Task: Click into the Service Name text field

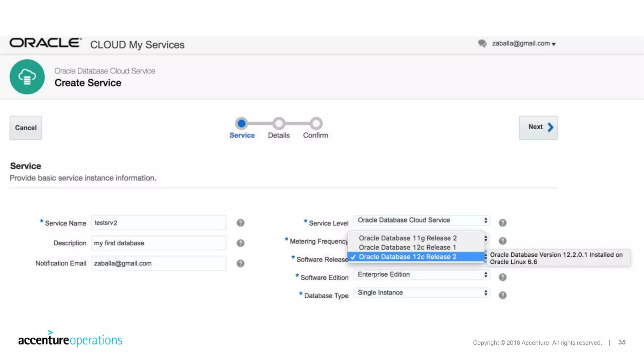Action: pyautogui.click(x=158, y=223)
